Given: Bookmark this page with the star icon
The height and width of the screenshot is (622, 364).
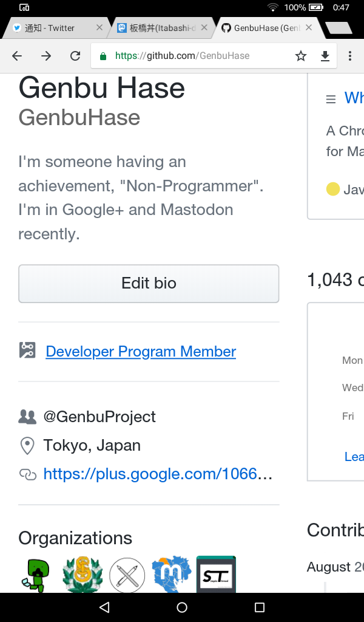Looking at the screenshot, I should [x=301, y=56].
